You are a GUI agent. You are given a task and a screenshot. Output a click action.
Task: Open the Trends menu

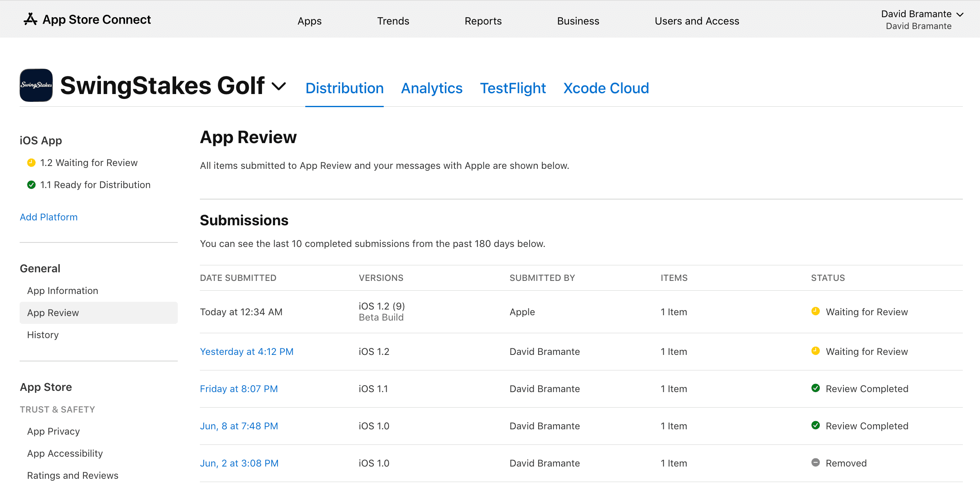coord(393,21)
